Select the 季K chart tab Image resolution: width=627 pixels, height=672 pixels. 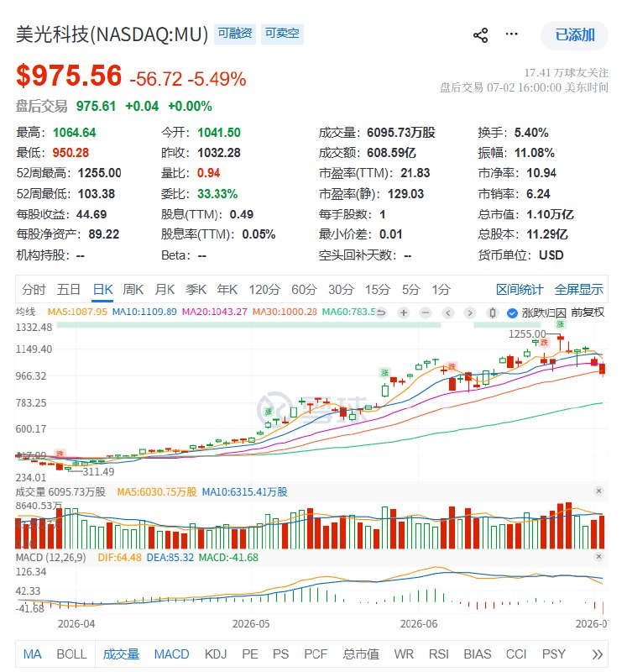pyautogui.click(x=196, y=290)
